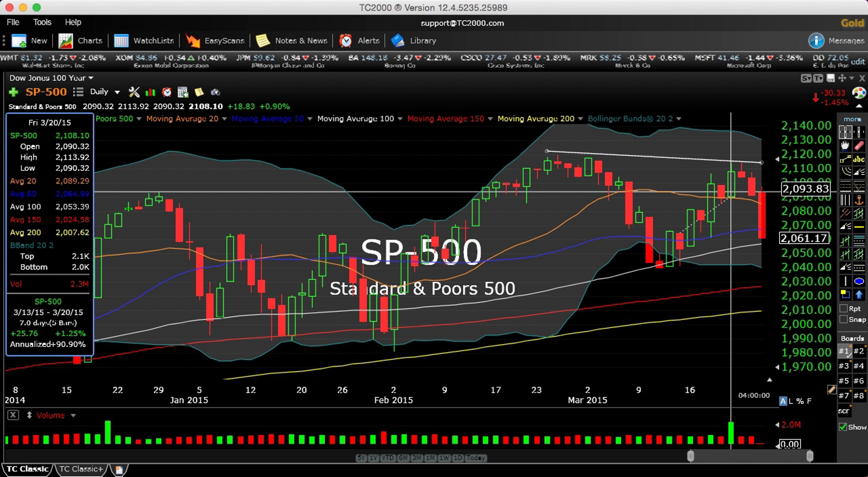Click the edit link at ticker end
This screenshot has height=477, width=868.
[x=858, y=61]
